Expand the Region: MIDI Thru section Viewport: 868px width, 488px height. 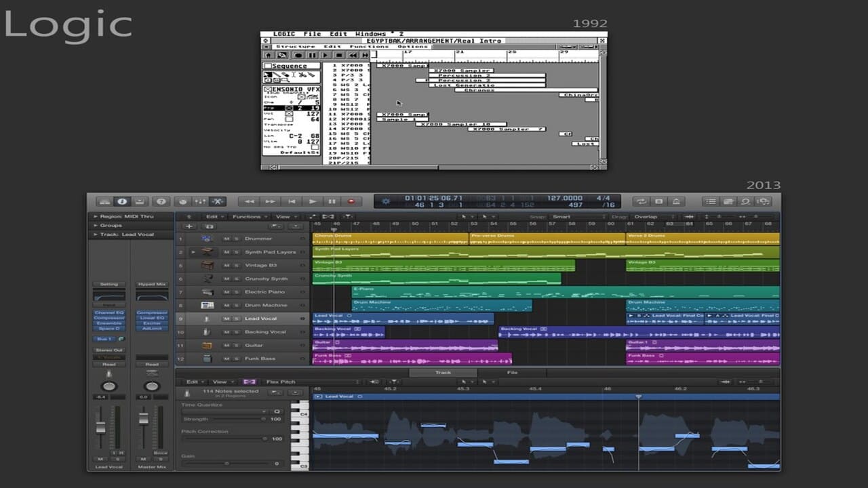[94, 216]
